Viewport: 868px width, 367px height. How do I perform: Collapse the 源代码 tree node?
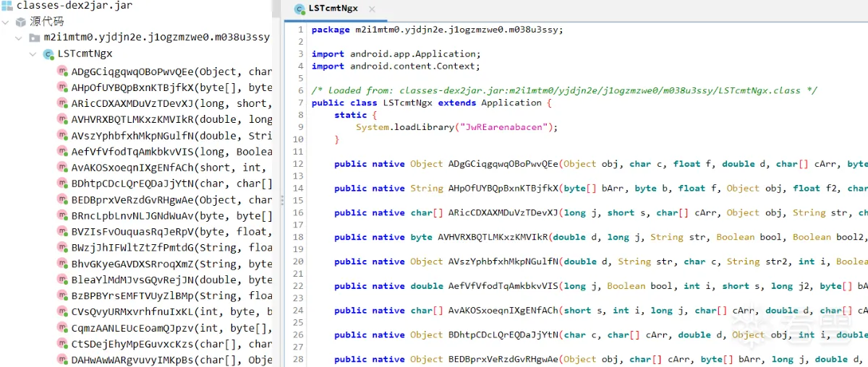6,22
